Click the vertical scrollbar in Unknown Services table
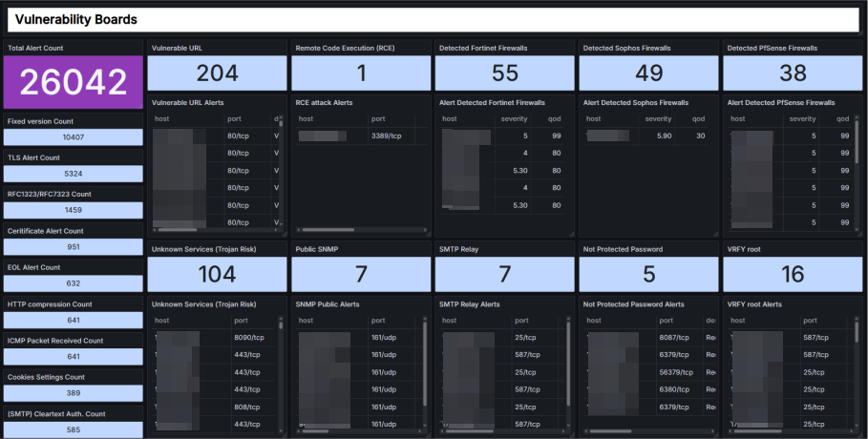This screenshot has height=439, width=868. [281, 324]
